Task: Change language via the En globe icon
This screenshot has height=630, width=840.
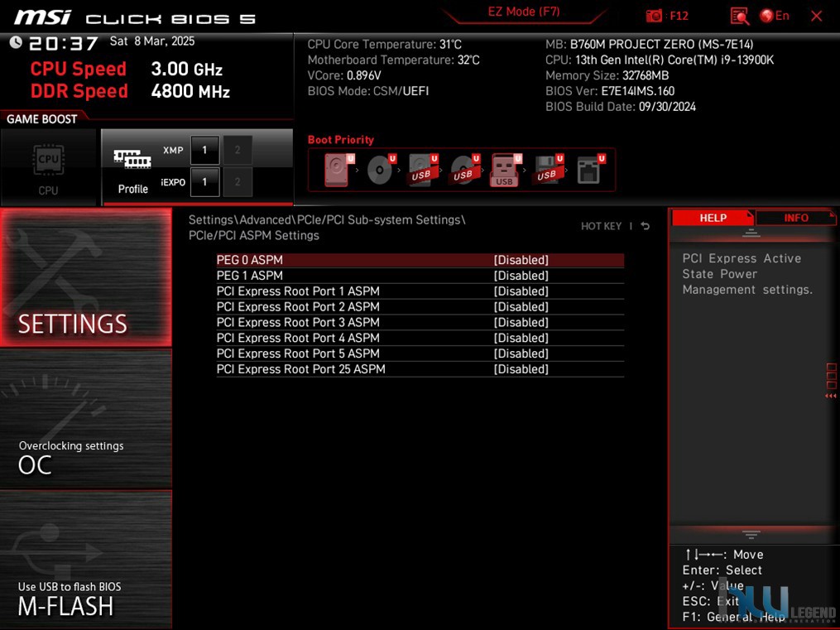Action: tap(774, 16)
